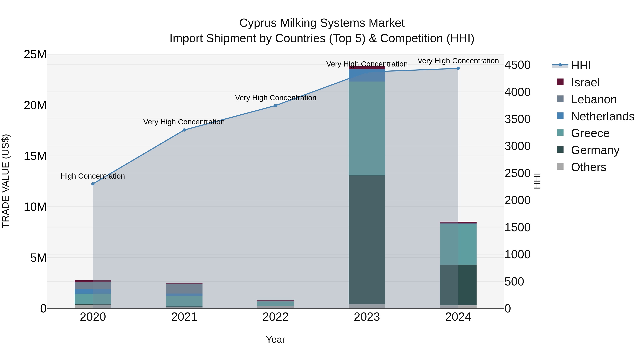Click the Greece segment of the 2021 bar
This screenshot has width=644, height=362.
(184, 301)
